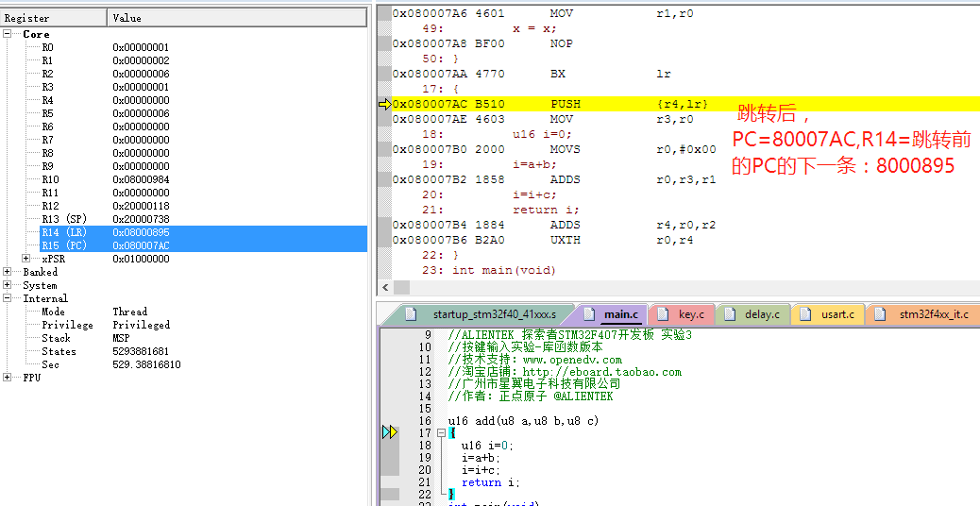Collapse the Core register group

[7, 34]
